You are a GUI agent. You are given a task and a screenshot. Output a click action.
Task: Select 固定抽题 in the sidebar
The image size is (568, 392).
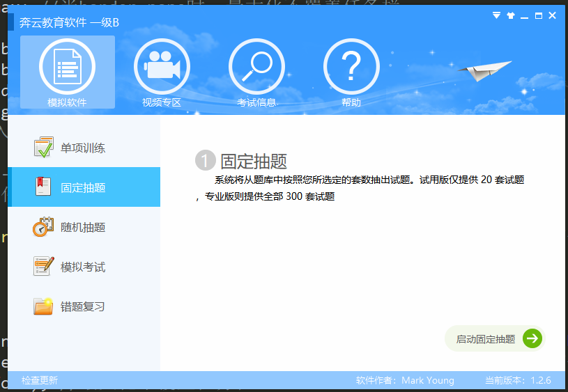83,187
